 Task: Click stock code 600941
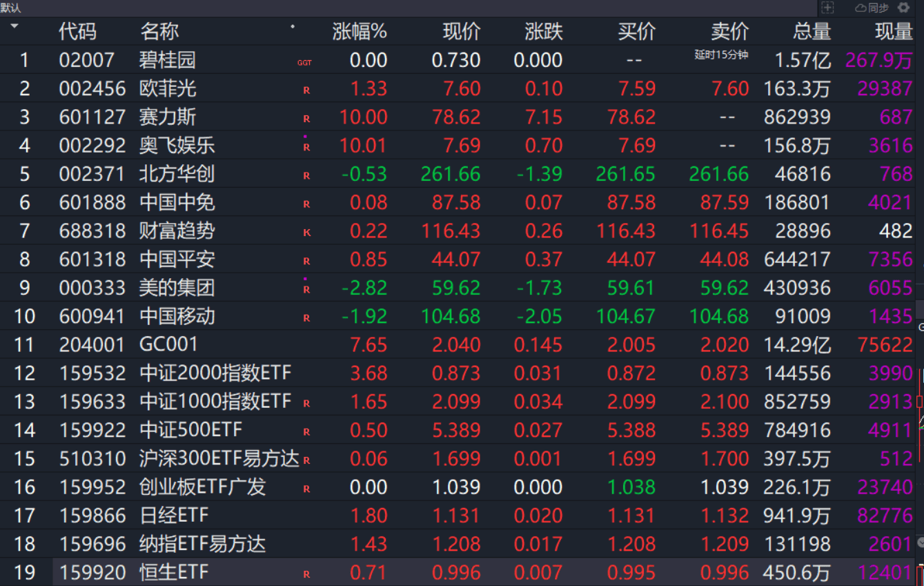(x=92, y=316)
